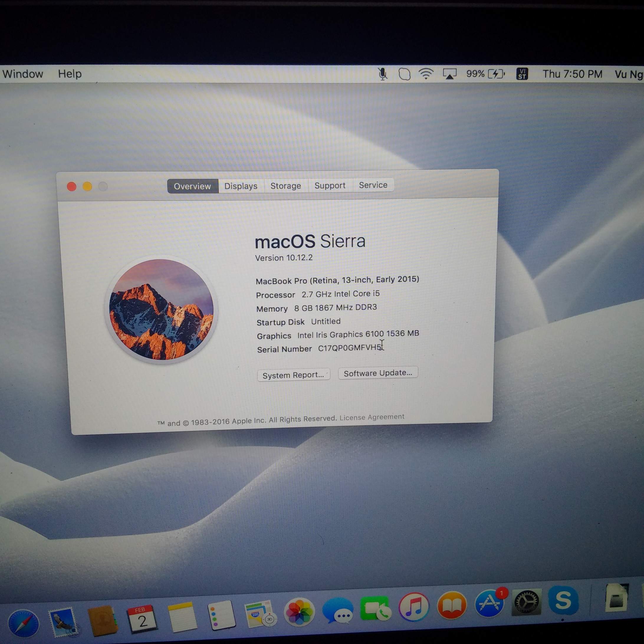Click the '8 GB 1867 MHz DDR3' text
The height and width of the screenshot is (644, 644).
(x=335, y=307)
